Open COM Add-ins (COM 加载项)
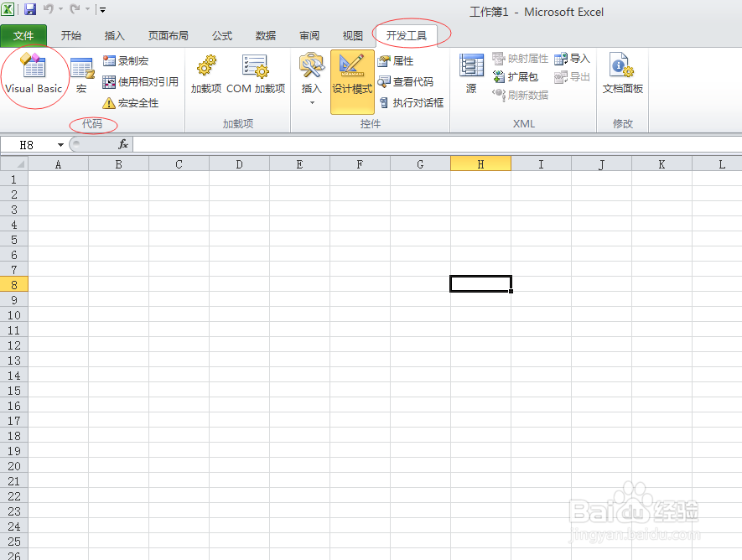Viewport: 742px width, 560px height. [256, 74]
